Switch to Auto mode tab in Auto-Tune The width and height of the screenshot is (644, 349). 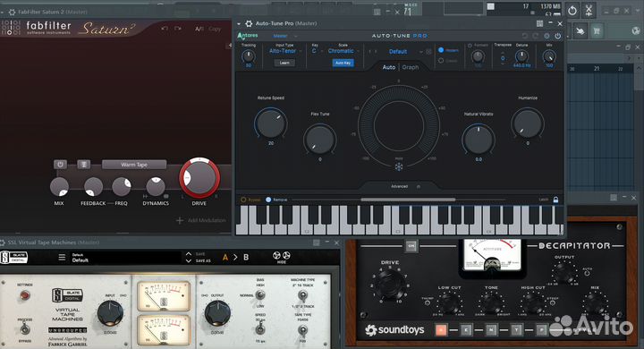point(388,67)
